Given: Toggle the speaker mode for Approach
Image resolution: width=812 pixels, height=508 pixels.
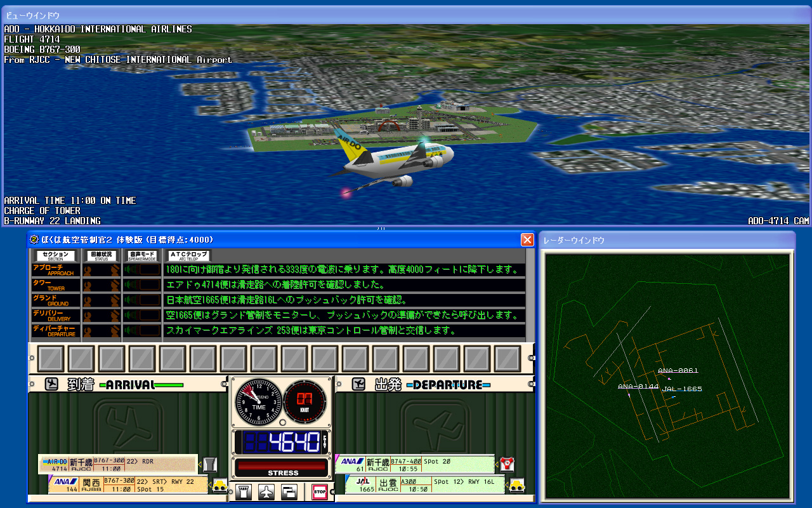Looking at the screenshot, I should (142, 269).
